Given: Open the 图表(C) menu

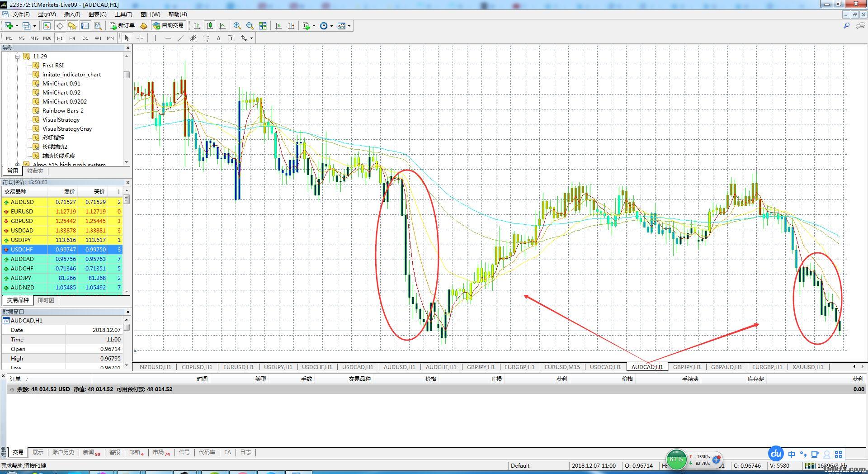Looking at the screenshot, I should point(98,14).
